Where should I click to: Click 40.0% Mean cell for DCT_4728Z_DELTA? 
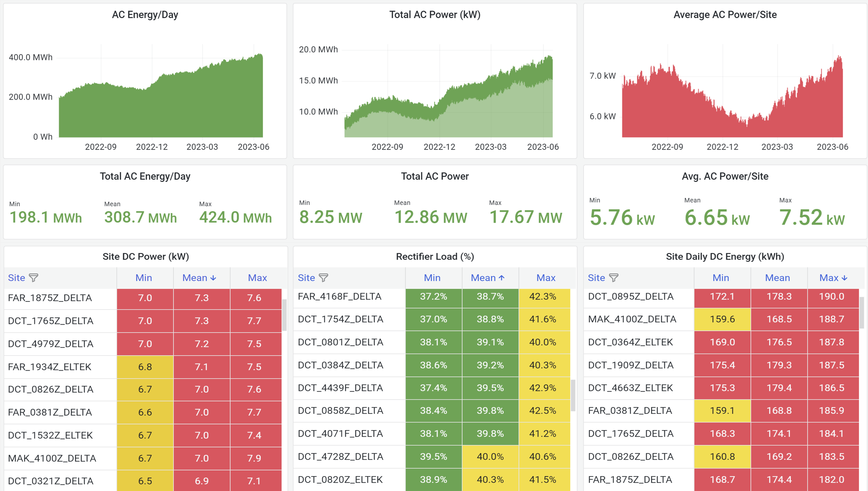[x=490, y=457]
